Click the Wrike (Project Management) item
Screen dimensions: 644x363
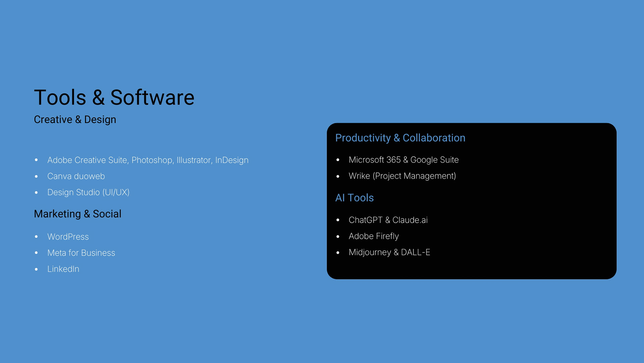[x=402, y=176]
